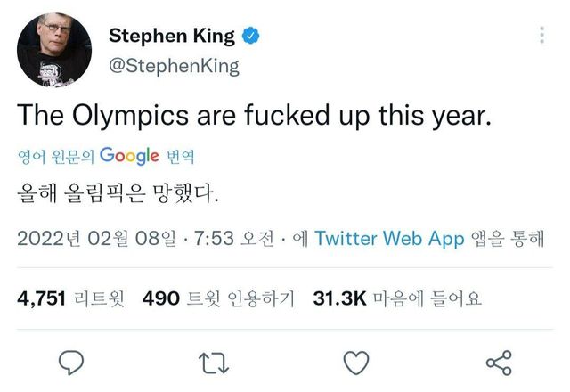Open the @StephenKing handle link
The image size is (570, 392).
coord(174,66)
